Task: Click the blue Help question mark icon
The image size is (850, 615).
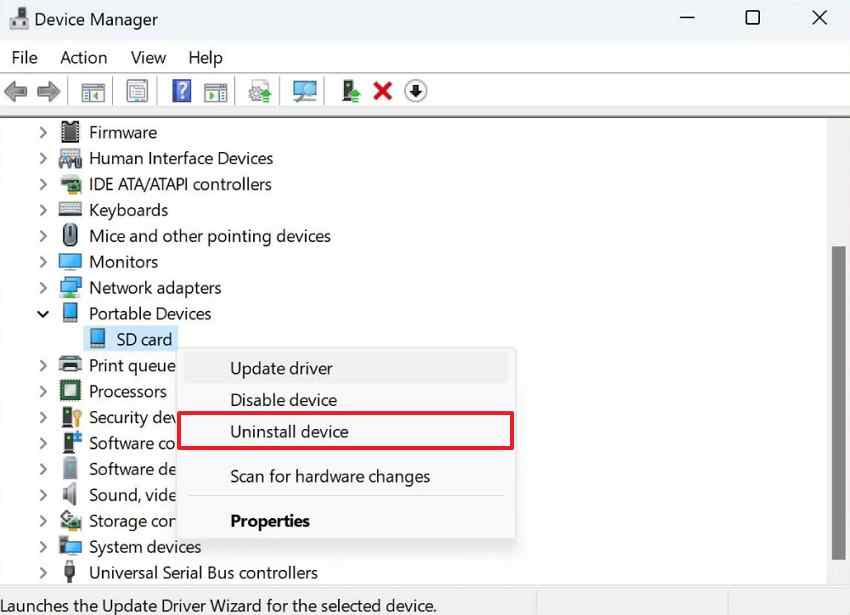Action: (x=182, y=91)
